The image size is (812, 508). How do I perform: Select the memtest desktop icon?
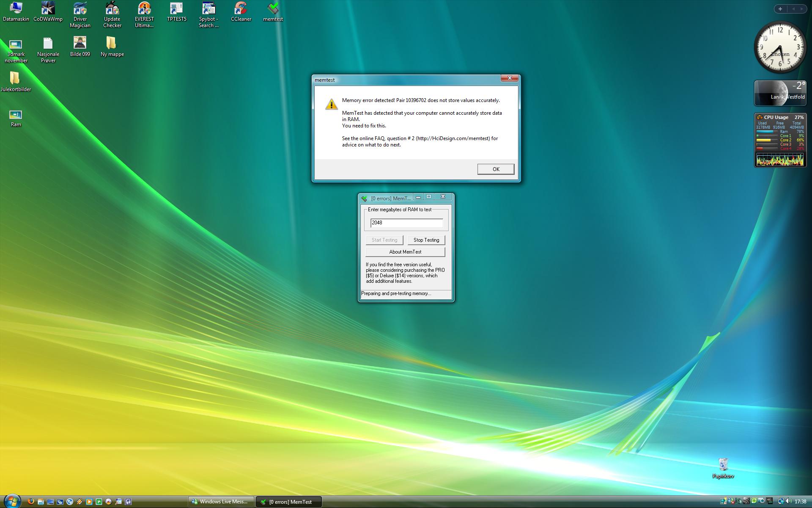[273, 11]
